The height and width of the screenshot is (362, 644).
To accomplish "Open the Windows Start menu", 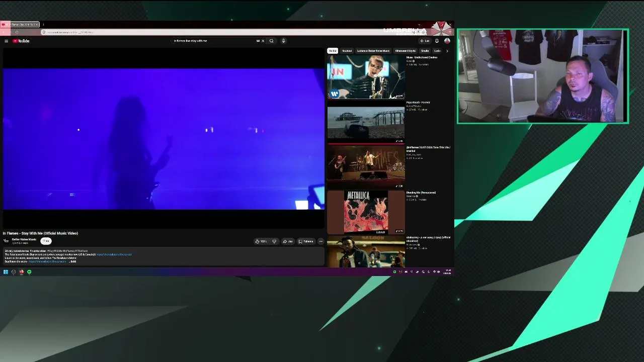I will coord(6,272).
